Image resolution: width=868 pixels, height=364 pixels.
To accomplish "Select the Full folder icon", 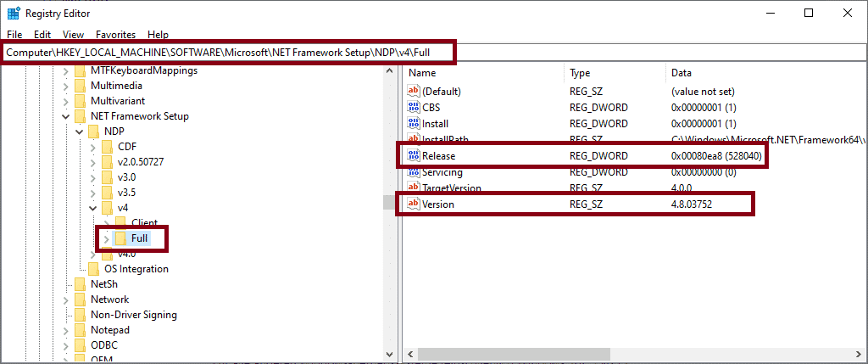I will click(120, 238).
